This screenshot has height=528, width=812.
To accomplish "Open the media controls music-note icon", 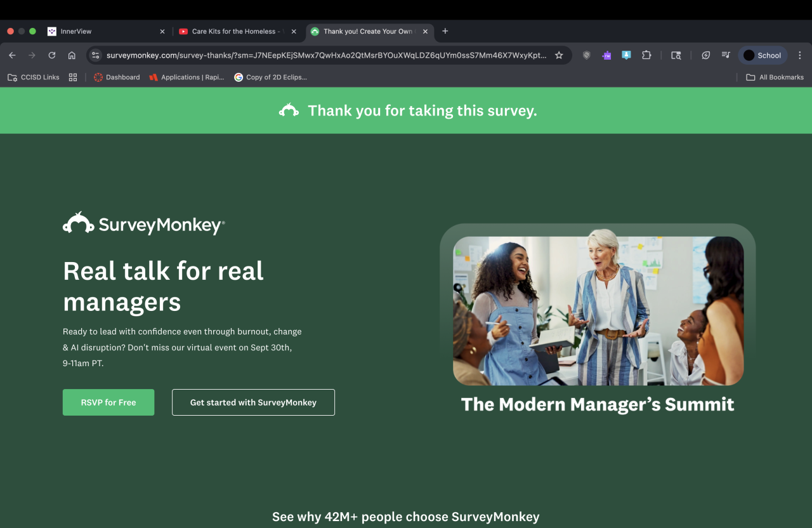I will tap(726, 55).
